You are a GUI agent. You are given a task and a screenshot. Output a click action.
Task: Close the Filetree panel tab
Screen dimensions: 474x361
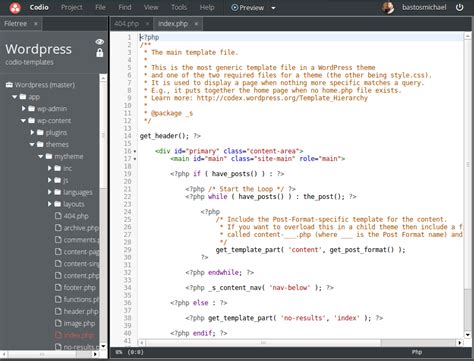[x=35, y=24]
